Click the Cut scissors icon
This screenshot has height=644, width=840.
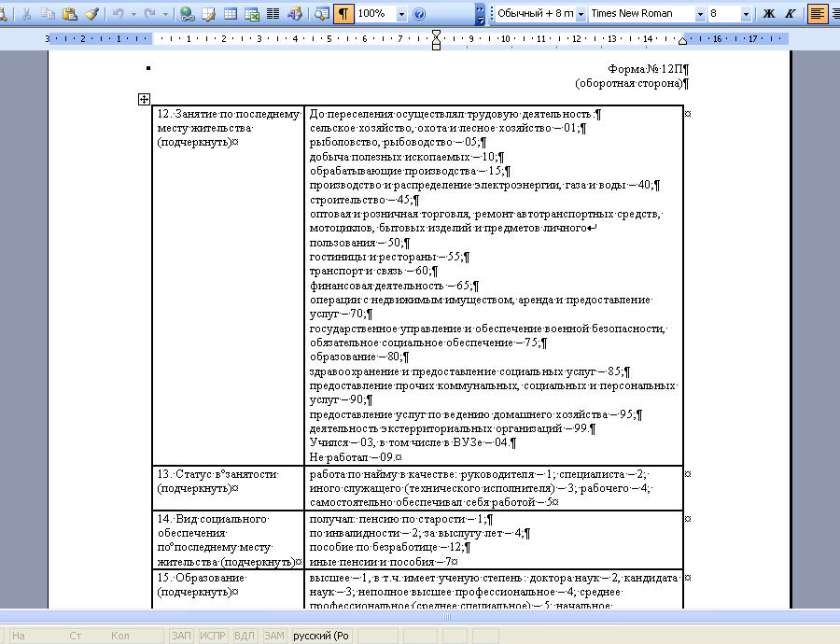pyautogui.click(x=26, y=14)
